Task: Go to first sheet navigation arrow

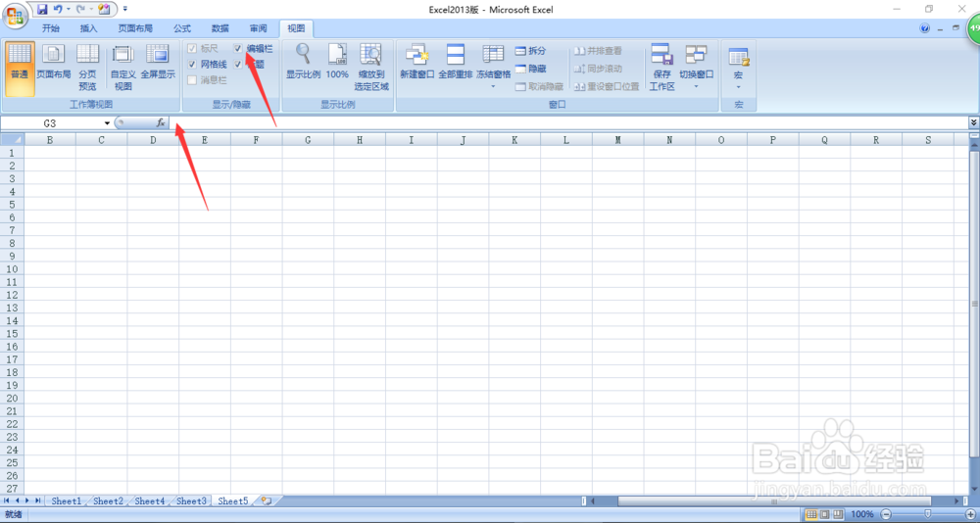Action: tap(7, 501)
